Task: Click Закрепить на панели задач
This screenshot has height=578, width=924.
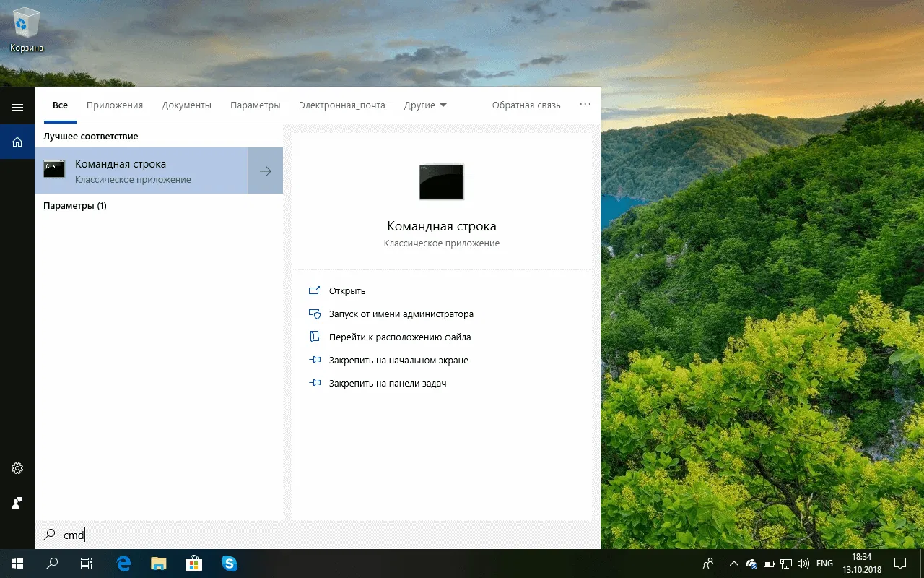Action: pyautogui.click(x=387, y=384)
